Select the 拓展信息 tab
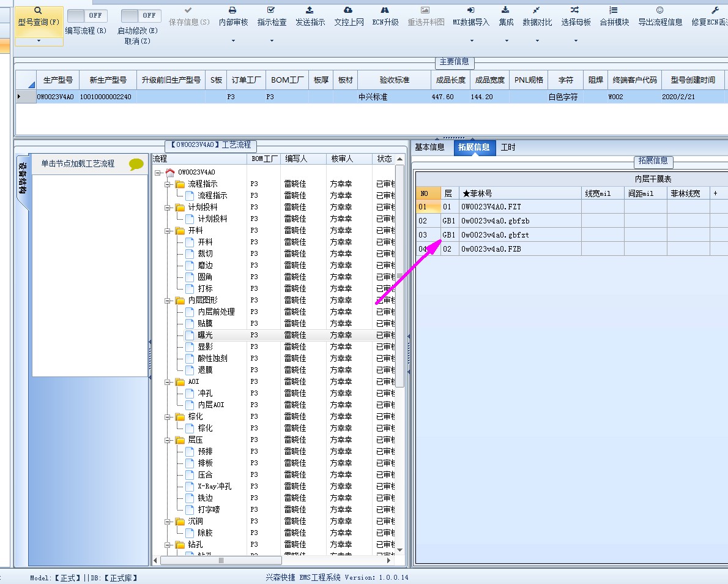Screen dimensions: 728x584 [x=474, y=148]
